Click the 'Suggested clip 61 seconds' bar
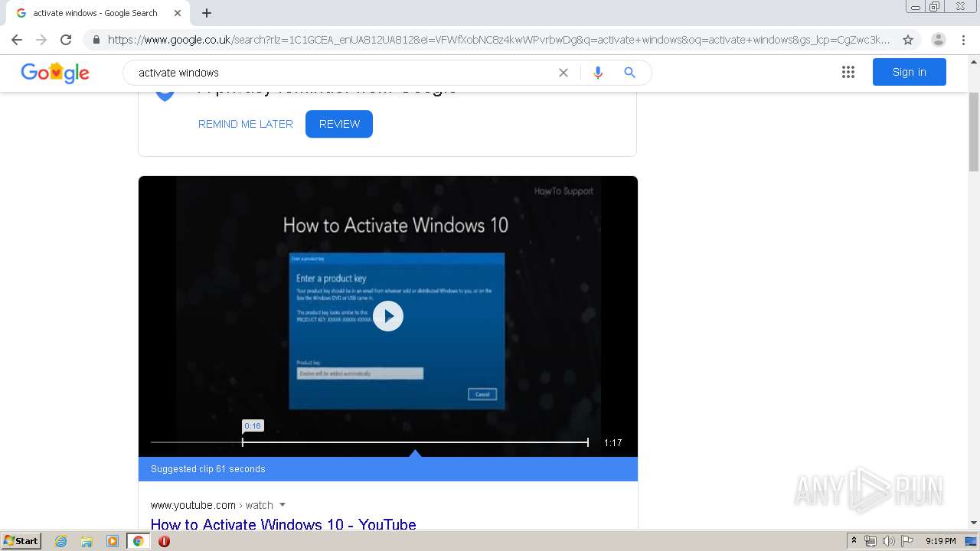 388,469
